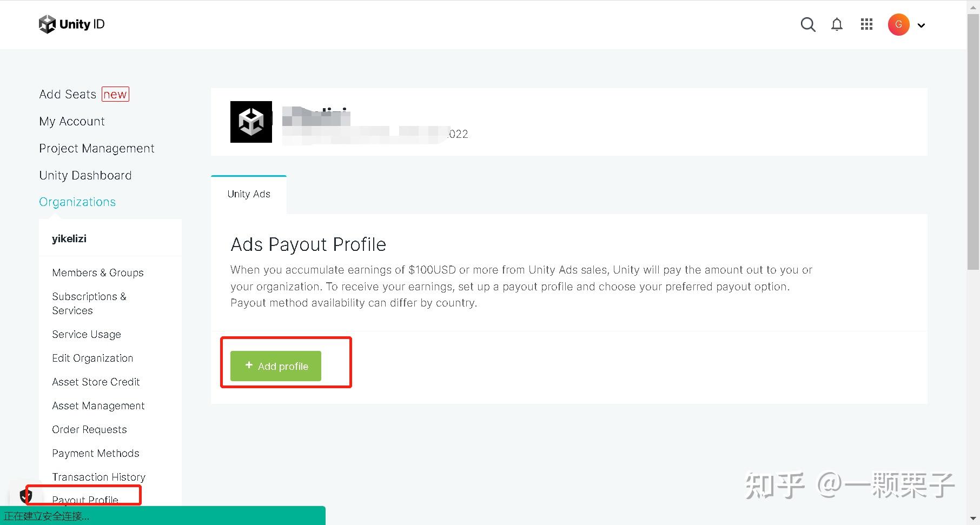Click the Unity ID logo

(71, 24)
